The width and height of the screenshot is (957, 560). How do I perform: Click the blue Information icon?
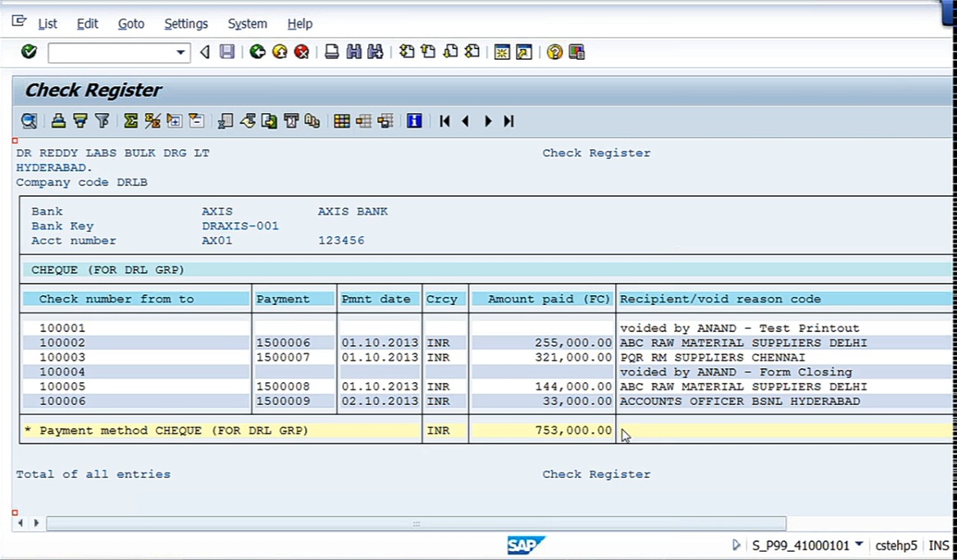pos(414,121)
